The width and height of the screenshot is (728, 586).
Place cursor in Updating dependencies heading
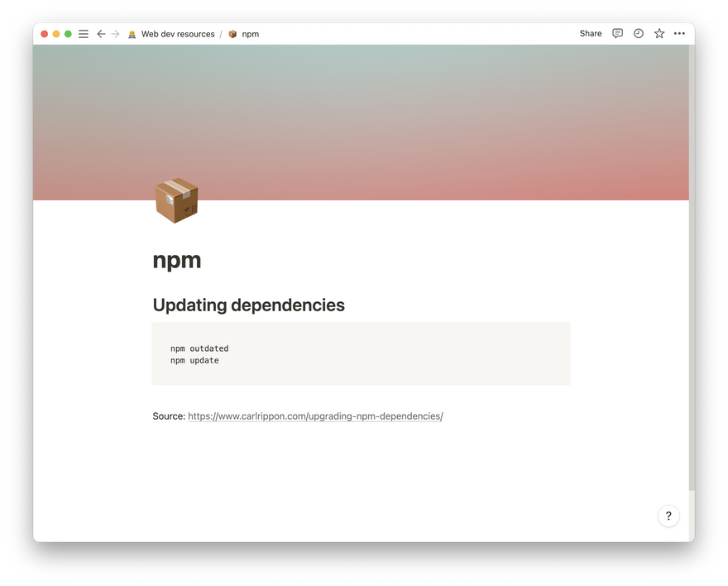pos(248,305)
